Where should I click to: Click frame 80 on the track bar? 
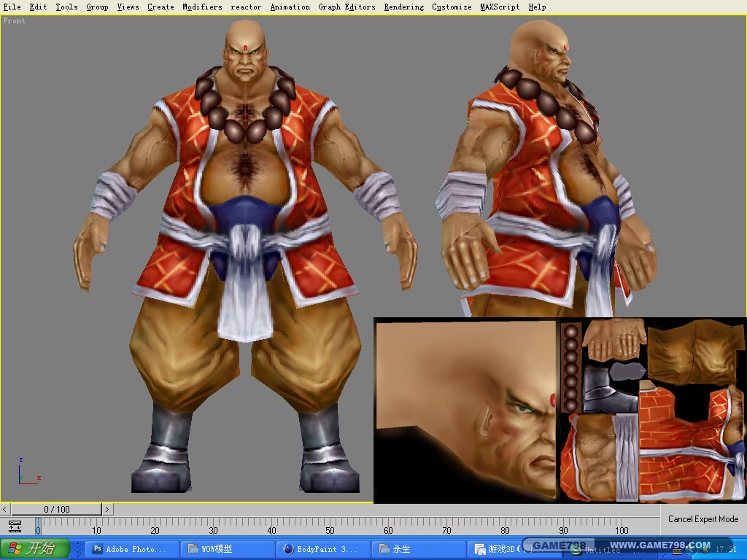point(505,530)
